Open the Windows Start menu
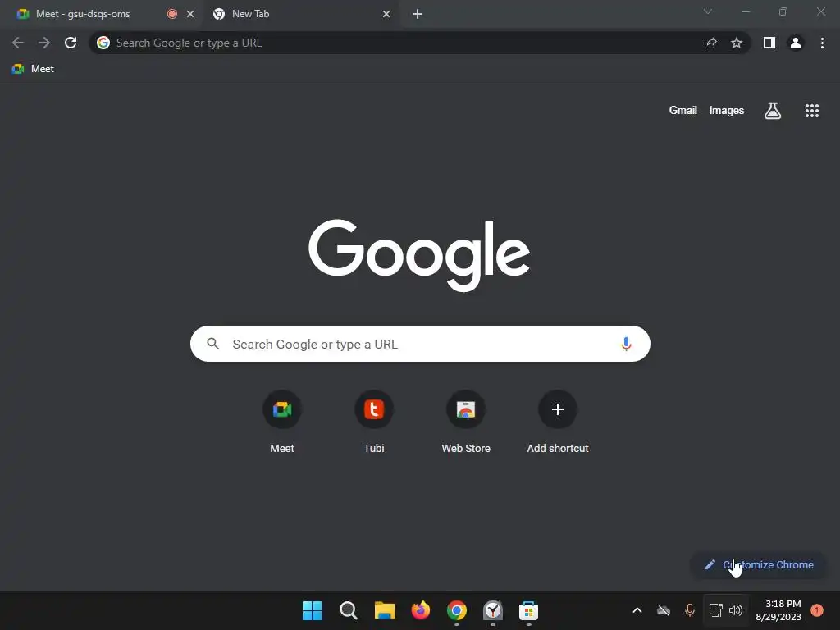Viewport: 840px width, 630px height. tap(312, 610)
